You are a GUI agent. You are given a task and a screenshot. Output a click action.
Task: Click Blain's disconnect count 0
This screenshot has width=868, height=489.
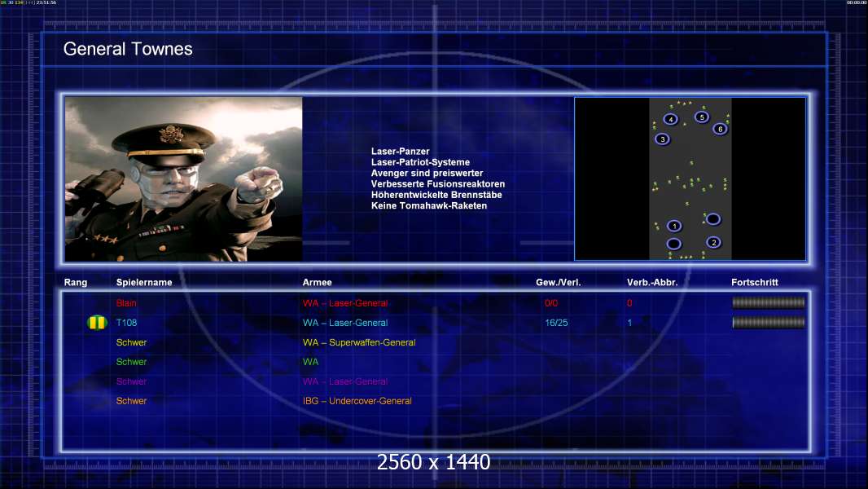point(629,303)
